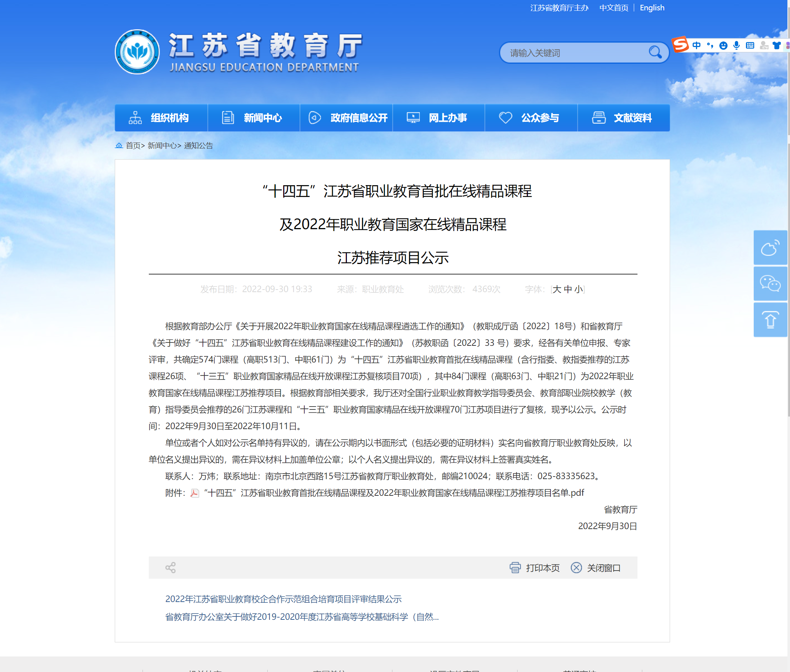
Task: Click the Jiangsu Education Department logo
Action: click(x=137, y=52)
